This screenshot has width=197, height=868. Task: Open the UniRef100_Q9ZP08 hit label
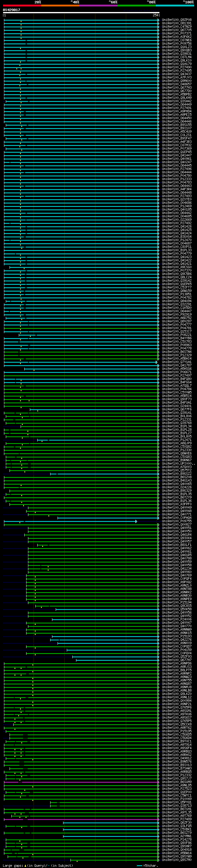point(176,20)
